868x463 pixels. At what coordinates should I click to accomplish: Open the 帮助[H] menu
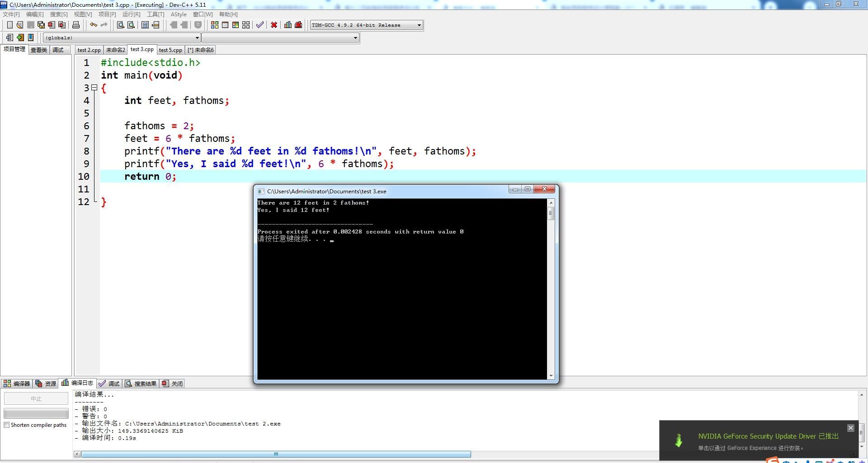(228, 14)
